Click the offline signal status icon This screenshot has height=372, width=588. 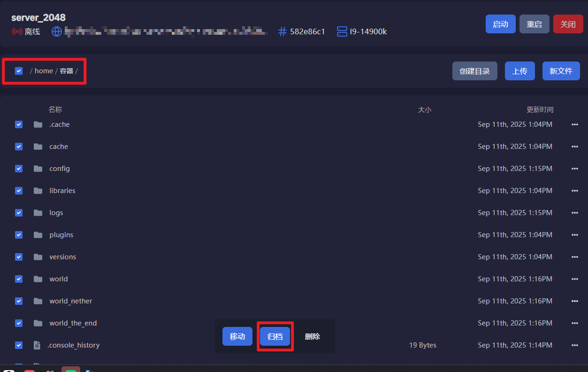pyautogui.click(x=17, y=31)
